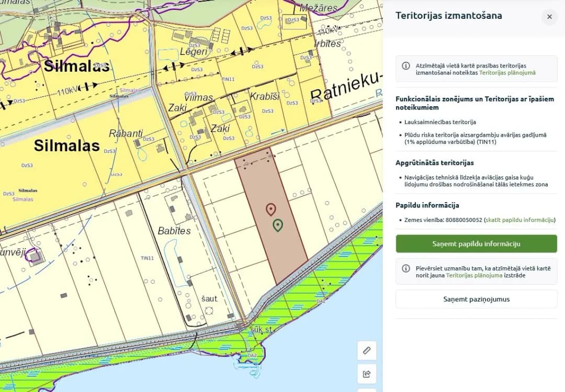
Task: Open Teritorijas plānojuma link in lower notice
Action: click(474, 275)
